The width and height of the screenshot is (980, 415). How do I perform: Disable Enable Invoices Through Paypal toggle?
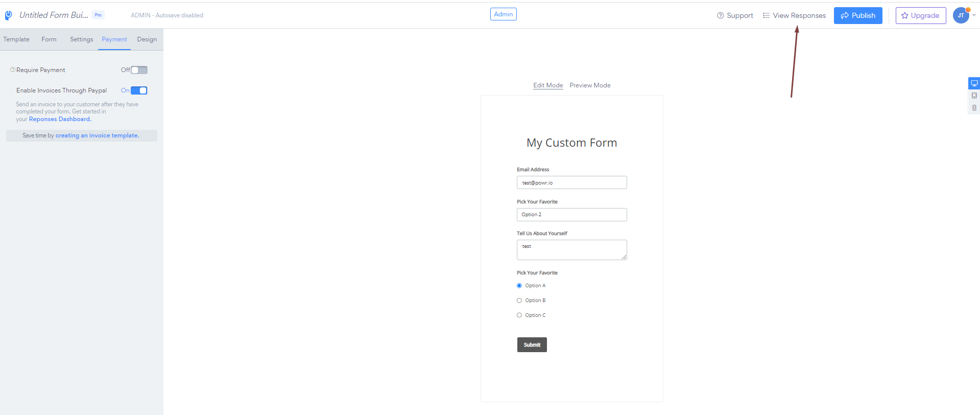click(139, 90)
